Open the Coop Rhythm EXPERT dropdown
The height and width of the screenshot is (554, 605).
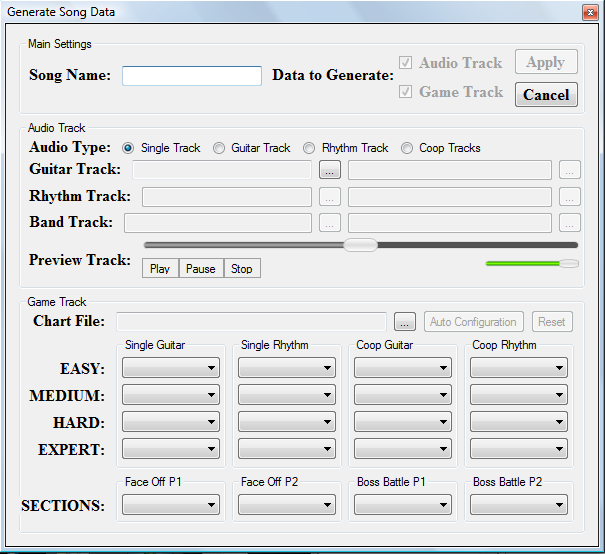tap(519, 449)
